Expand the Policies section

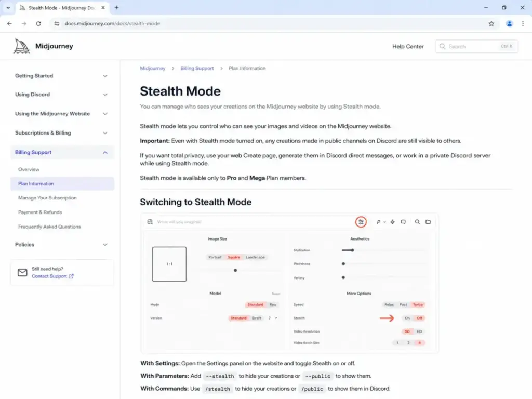tap(61, 245)
